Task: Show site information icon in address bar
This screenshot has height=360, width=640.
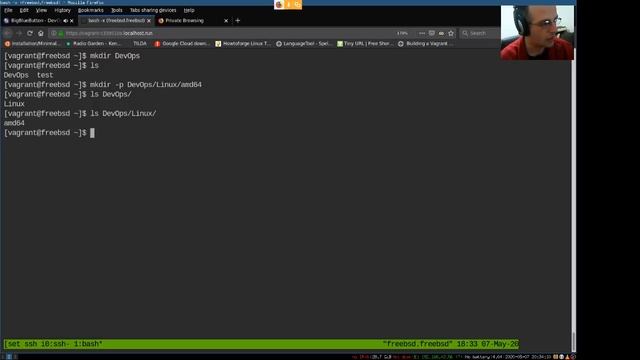Action: point(53,33)
